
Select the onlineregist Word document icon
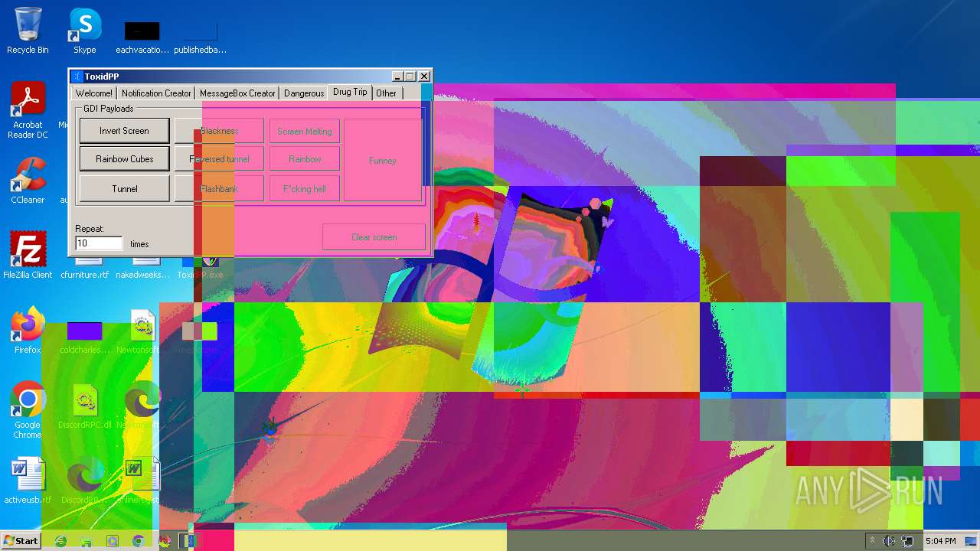click(x=141, y=481)
